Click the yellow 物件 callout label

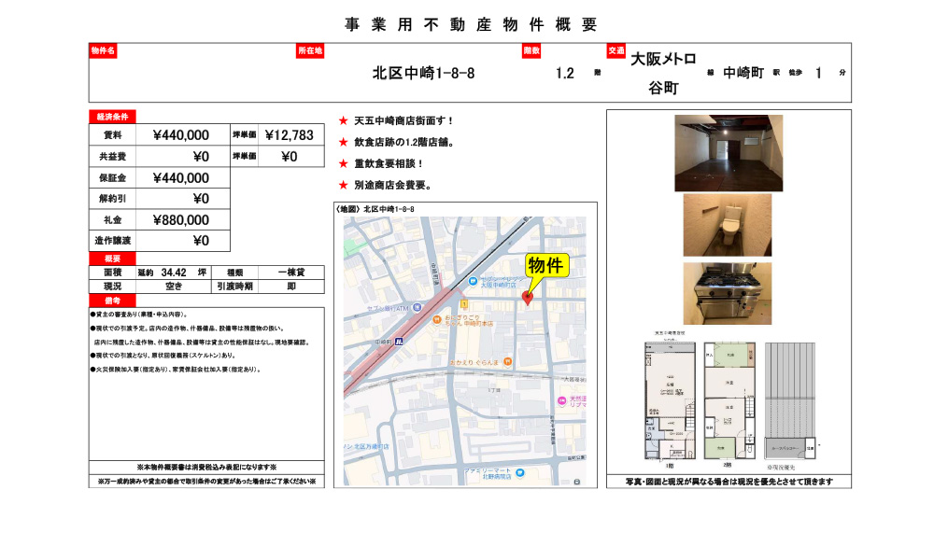547,266
